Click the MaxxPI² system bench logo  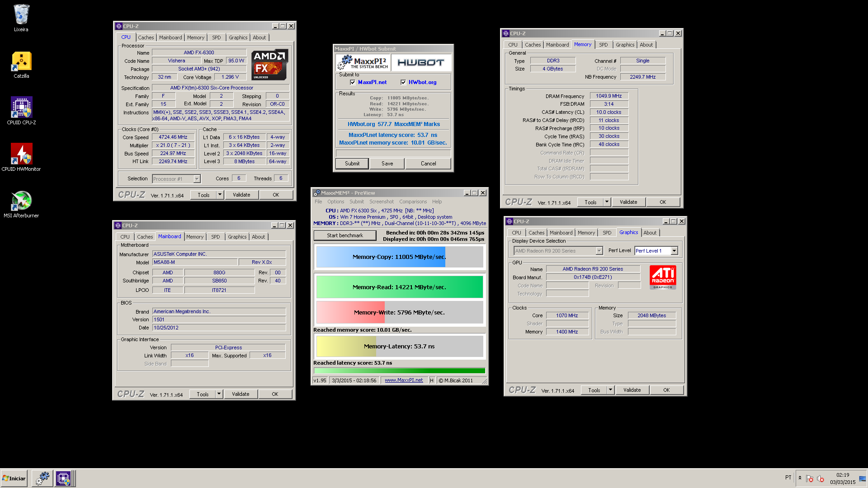363,62
